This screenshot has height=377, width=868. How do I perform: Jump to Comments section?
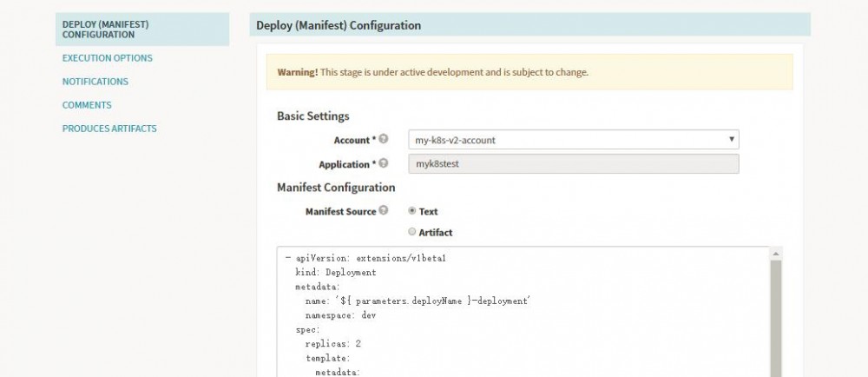[x=87, y=105]
